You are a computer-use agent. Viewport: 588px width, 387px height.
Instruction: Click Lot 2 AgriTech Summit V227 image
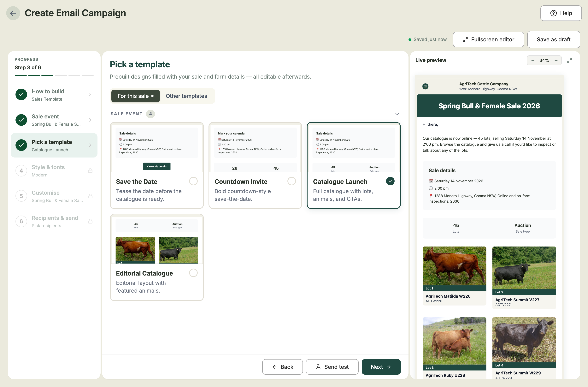click(524, 268)
